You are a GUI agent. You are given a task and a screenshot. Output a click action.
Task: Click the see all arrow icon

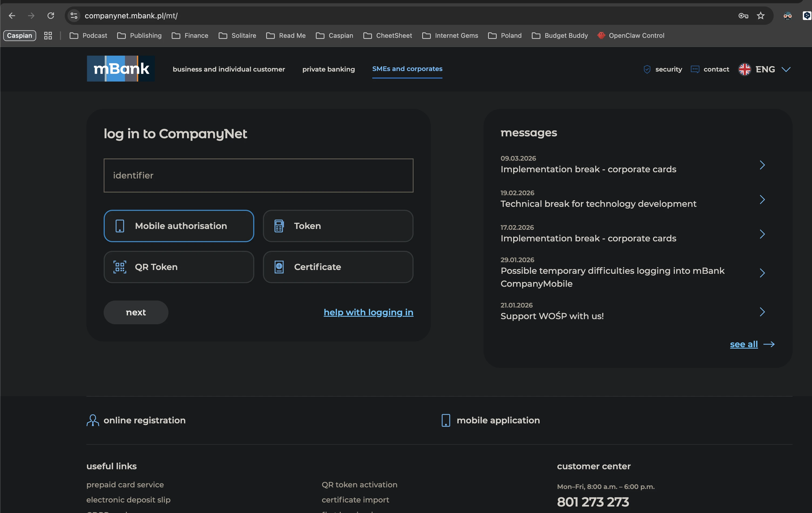click(769, 344)
